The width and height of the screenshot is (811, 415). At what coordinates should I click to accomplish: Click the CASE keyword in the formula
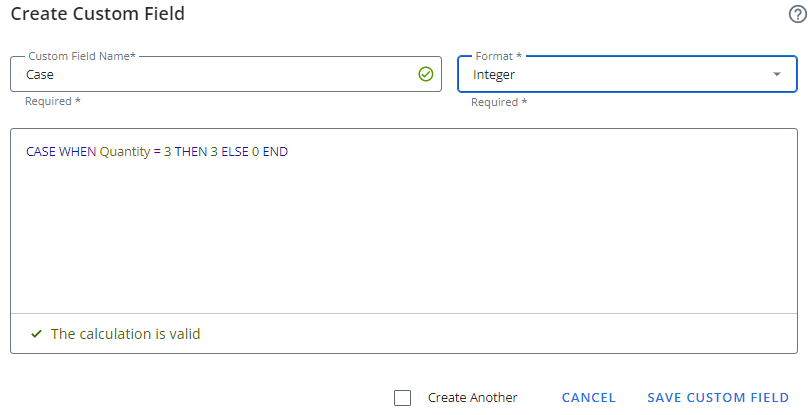tap(41, 152)
